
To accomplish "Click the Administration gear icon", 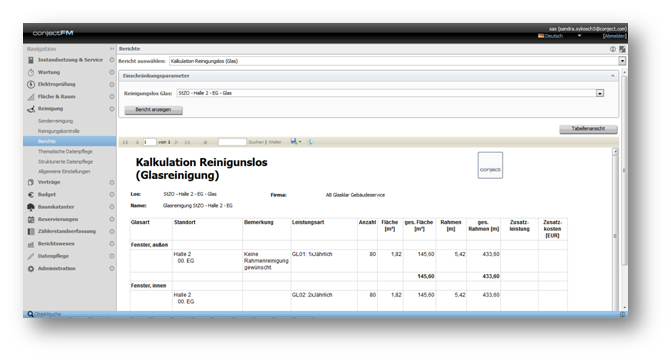I will click(31, 269).
